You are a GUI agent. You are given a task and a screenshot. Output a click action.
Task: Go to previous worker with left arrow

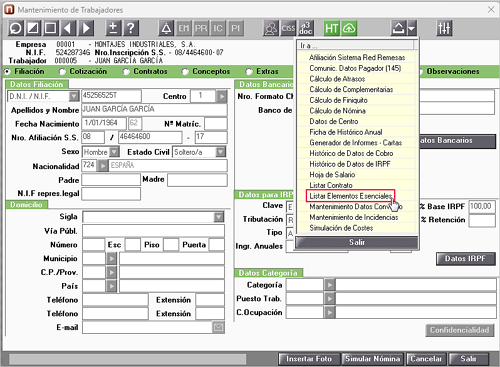68,28
